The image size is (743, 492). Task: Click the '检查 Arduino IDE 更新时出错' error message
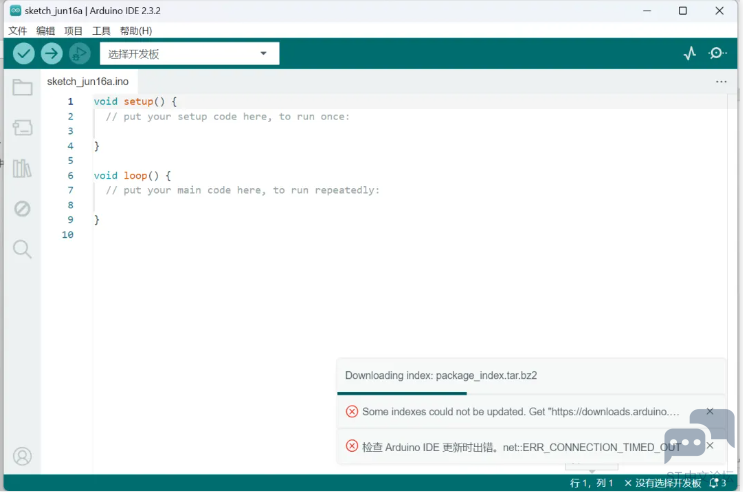coord(521,447)
